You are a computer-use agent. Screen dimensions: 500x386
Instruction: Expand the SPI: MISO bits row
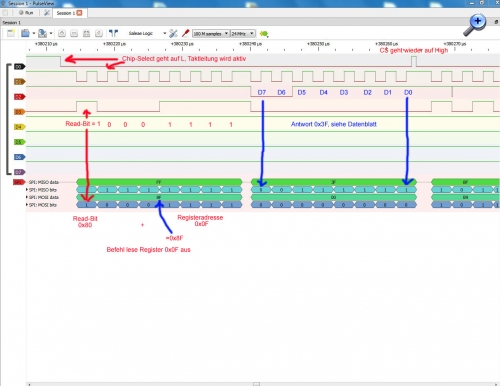[27, 190]
